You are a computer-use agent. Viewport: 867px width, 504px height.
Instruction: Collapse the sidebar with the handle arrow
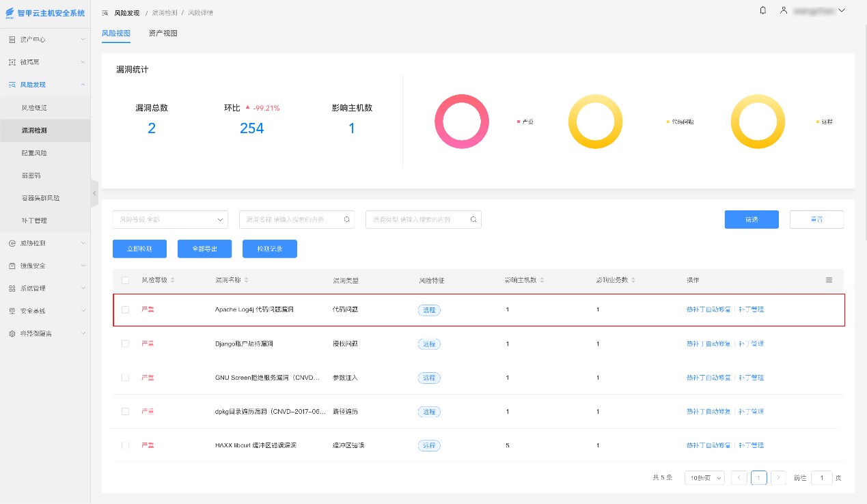click(x=94, y=194)
